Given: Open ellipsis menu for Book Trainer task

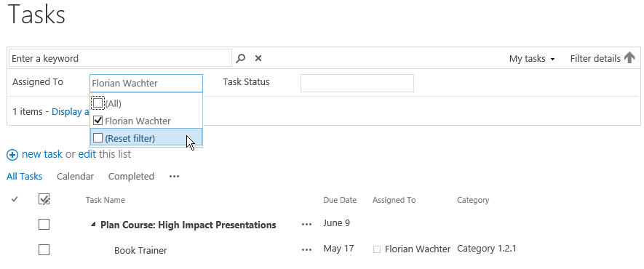Looking at the screenshot, I should point(306,250).
